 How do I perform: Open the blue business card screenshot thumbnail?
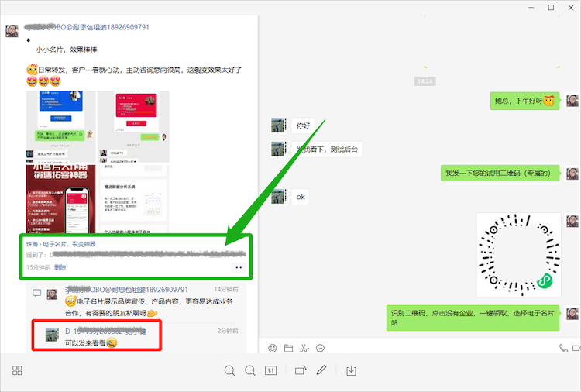pyautogui.click(x=60, y=126)
